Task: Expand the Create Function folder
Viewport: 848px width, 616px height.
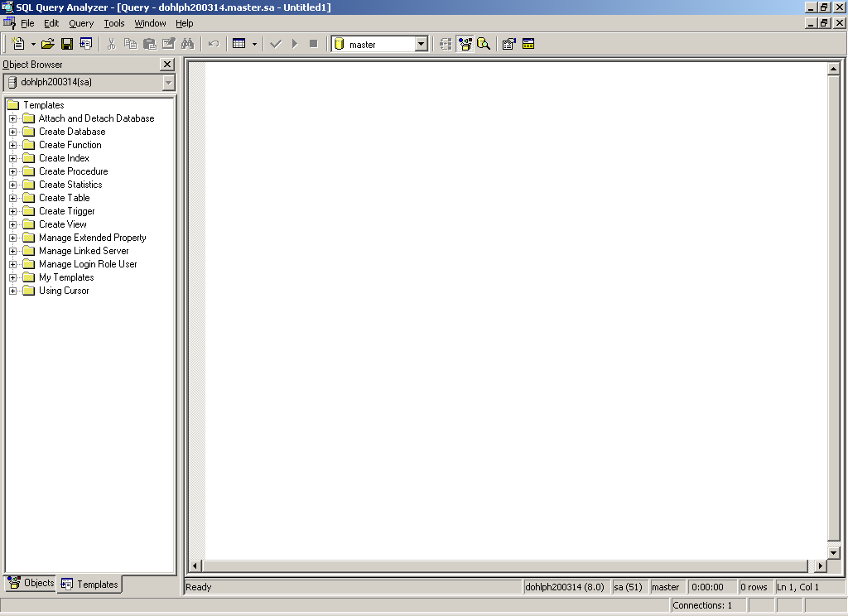Action: (13, 145)
